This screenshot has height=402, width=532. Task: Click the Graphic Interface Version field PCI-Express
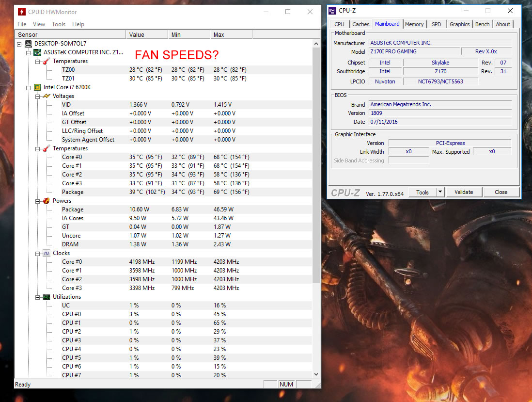click(x=450, y=143)
